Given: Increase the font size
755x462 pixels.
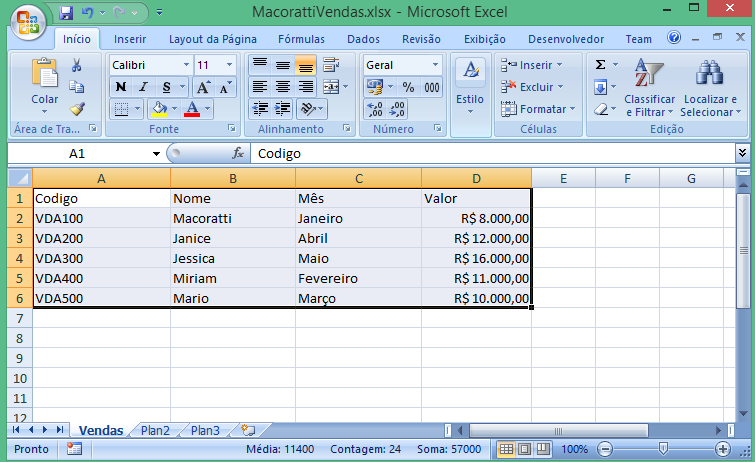Looking at the screenshot, I should [x=203, y=87].
